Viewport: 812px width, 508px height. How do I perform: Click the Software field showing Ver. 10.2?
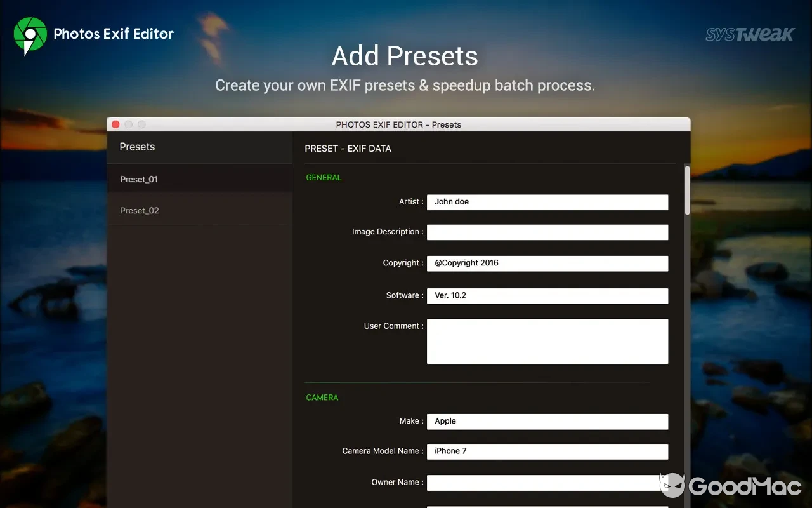[x=547, y=296]
